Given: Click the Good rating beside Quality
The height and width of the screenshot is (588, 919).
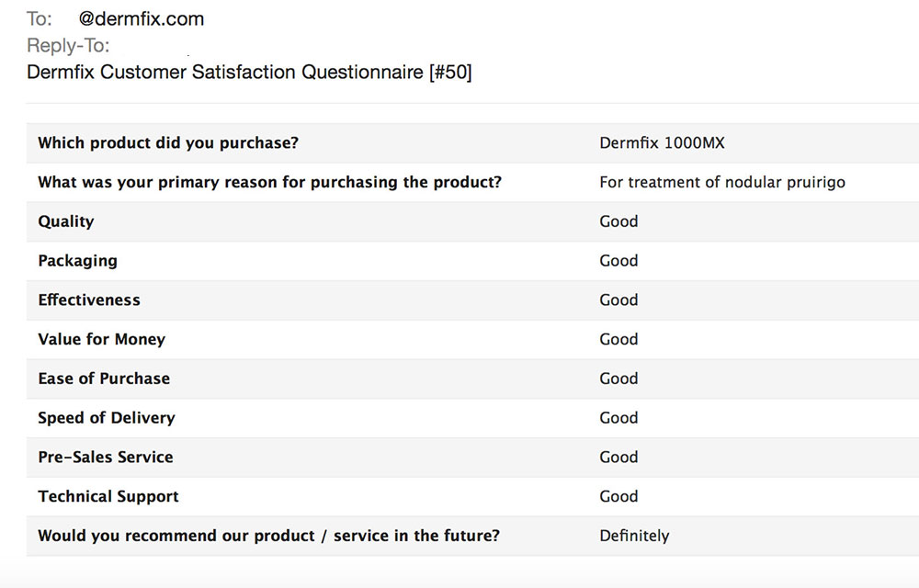Looking at the screenshot, I should point(618,221).
